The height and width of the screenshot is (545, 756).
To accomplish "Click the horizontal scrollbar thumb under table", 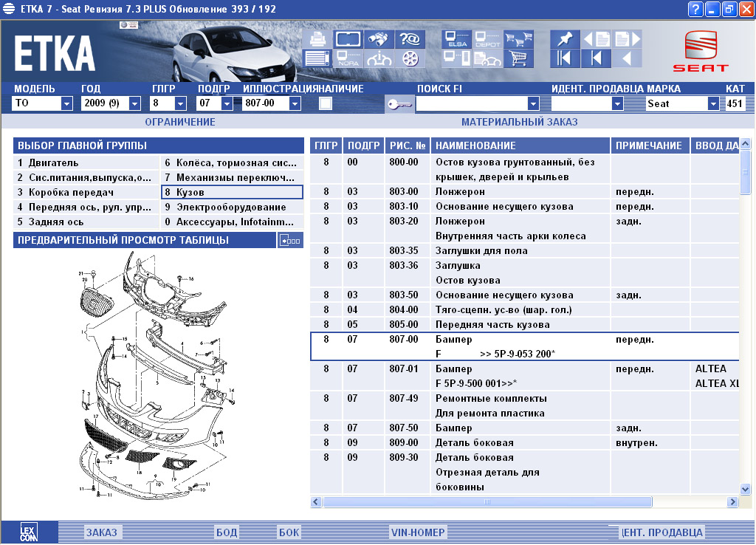I will 487,502.
